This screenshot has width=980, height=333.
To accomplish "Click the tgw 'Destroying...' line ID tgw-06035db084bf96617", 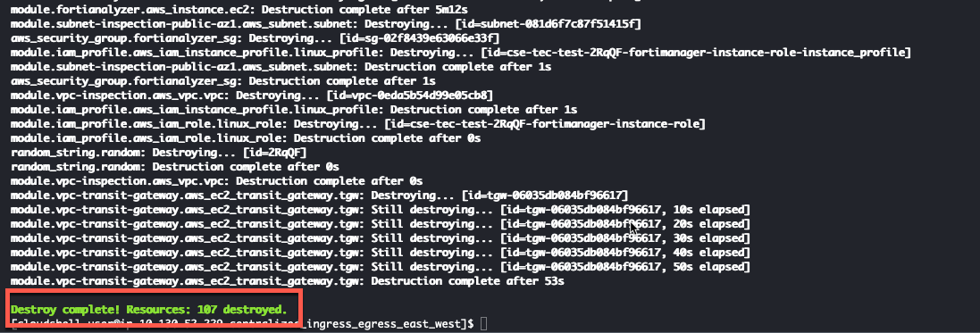I will pos(552,196).
